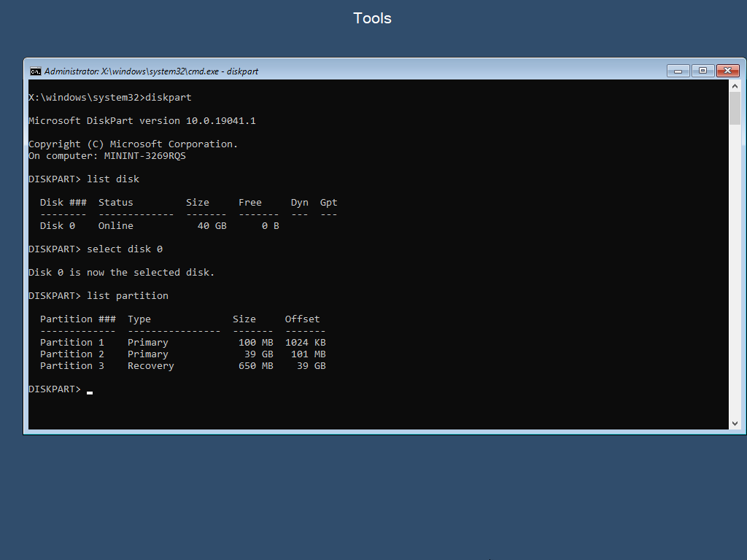This screenshot has width=747, height=560.
Task: Click the 'On computer: MININT-3269RQS' text
Action: coord(107,155)
